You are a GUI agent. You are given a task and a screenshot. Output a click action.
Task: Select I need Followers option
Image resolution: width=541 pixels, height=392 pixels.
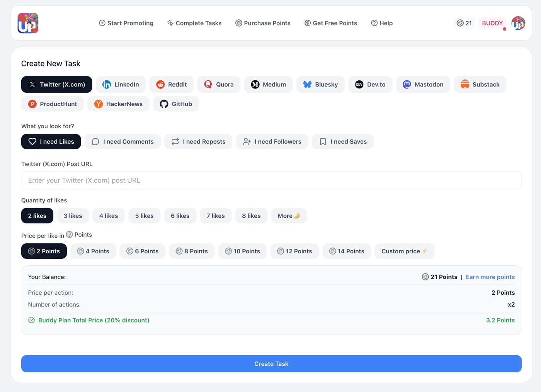click(x=272, y=142)
